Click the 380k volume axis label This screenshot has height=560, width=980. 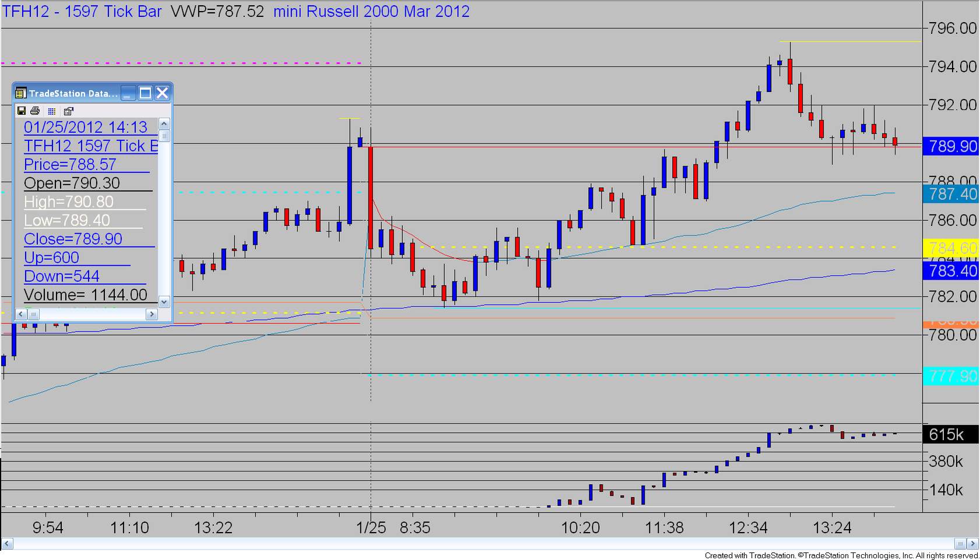(946, 462)
